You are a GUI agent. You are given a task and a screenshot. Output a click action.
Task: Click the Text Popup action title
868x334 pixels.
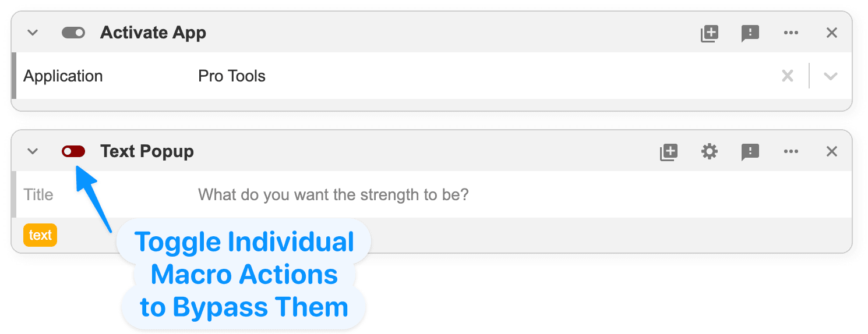[147, 151]
